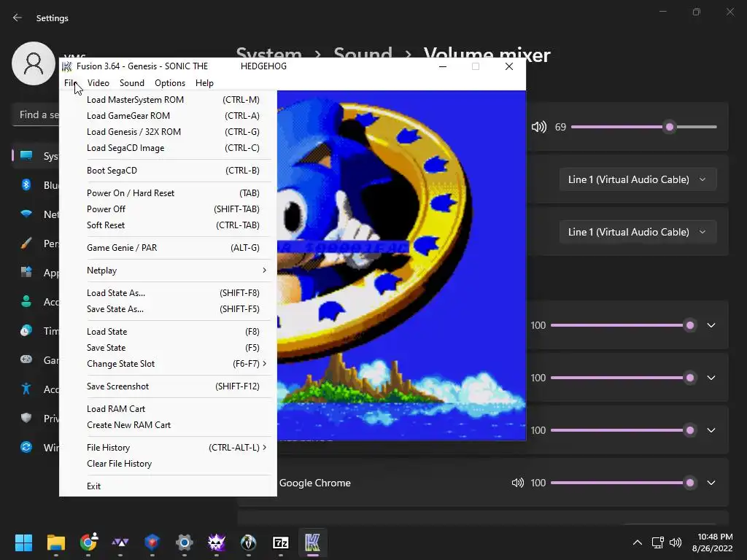This screenshot has width=747, height=560.
Task: Select the Privacy shield icon in sidebar
Action: coord(26,418)
